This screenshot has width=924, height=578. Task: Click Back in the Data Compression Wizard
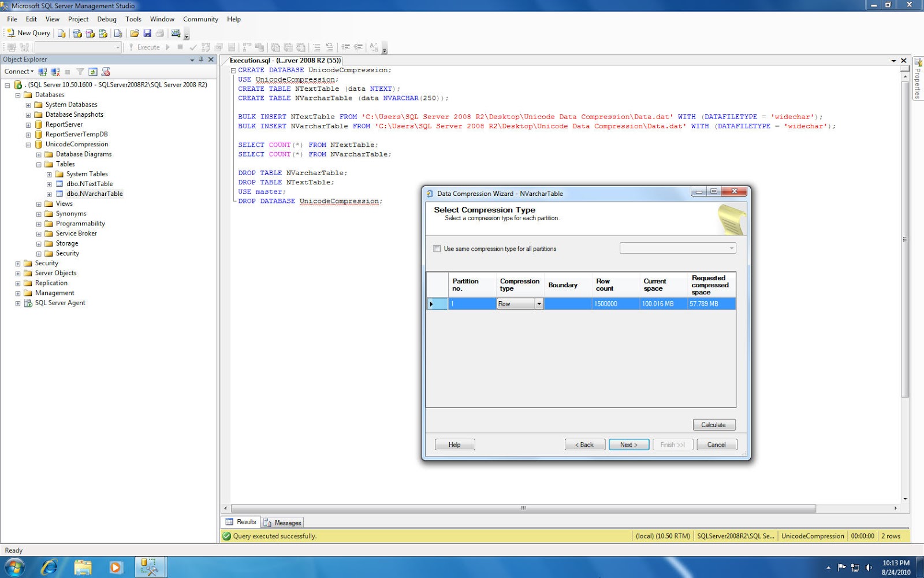point(585,444)
